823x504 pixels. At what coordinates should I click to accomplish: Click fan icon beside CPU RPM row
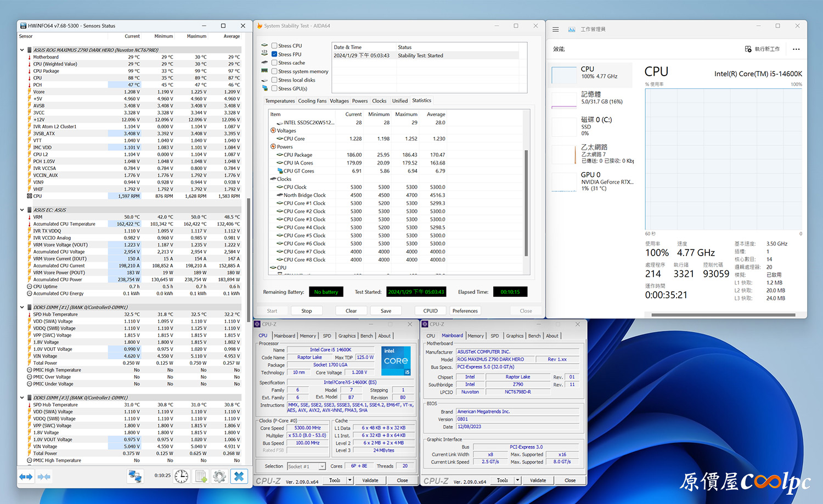[30, 196]
